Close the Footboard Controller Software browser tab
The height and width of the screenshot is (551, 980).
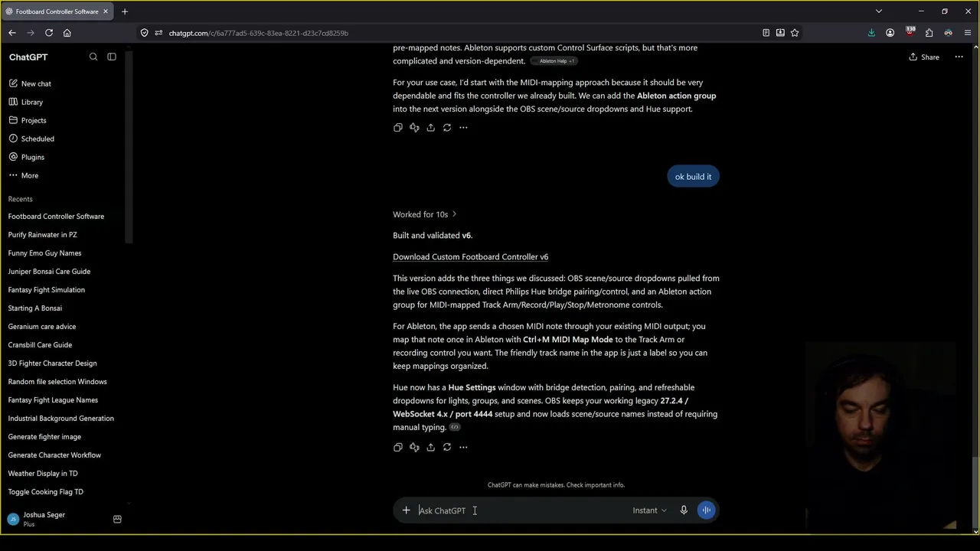pos(106,11)
